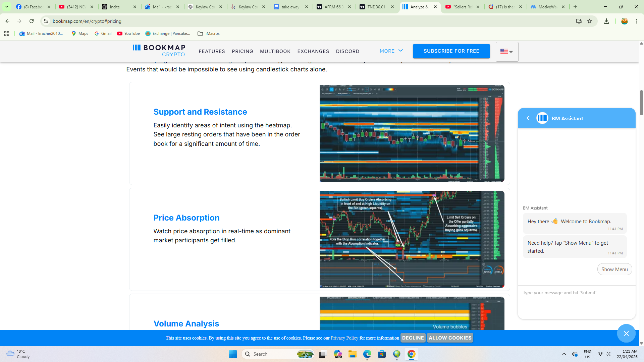Click SUBSCRIBE FOR FREE button
Screen dimensions: 644x362
click(451, 51)
